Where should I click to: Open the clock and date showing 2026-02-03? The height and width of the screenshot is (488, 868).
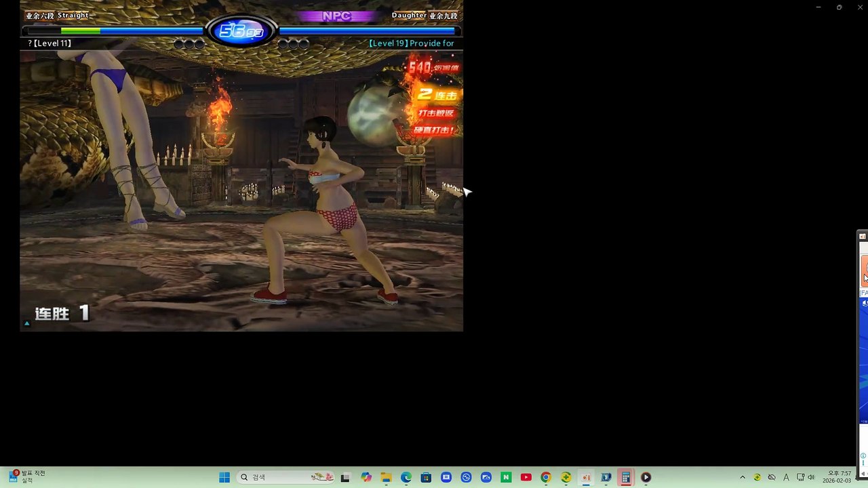pyautogui.click(x=837, y=477)
